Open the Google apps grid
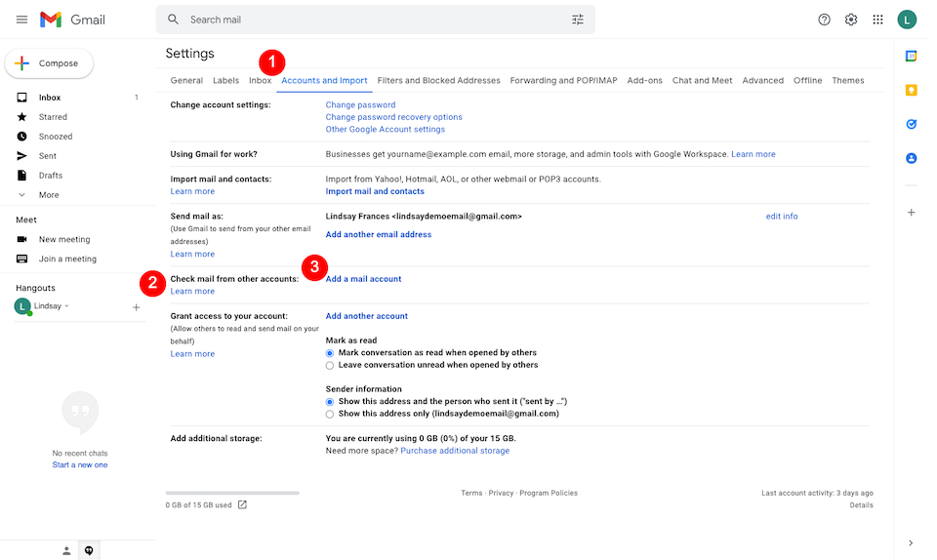Image resolution: width=937 pixels, height=560 pixels. (x=878, y=20)
